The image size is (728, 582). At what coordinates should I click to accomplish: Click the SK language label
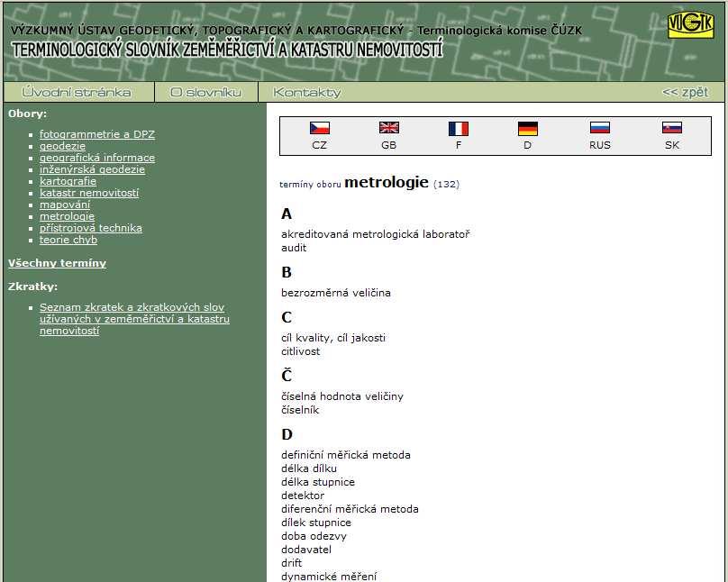coord(672,145)
